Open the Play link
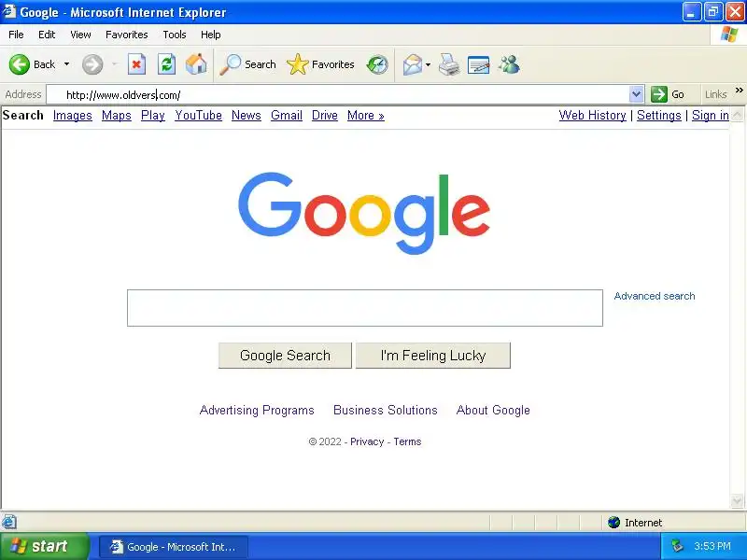 point(153,115)
